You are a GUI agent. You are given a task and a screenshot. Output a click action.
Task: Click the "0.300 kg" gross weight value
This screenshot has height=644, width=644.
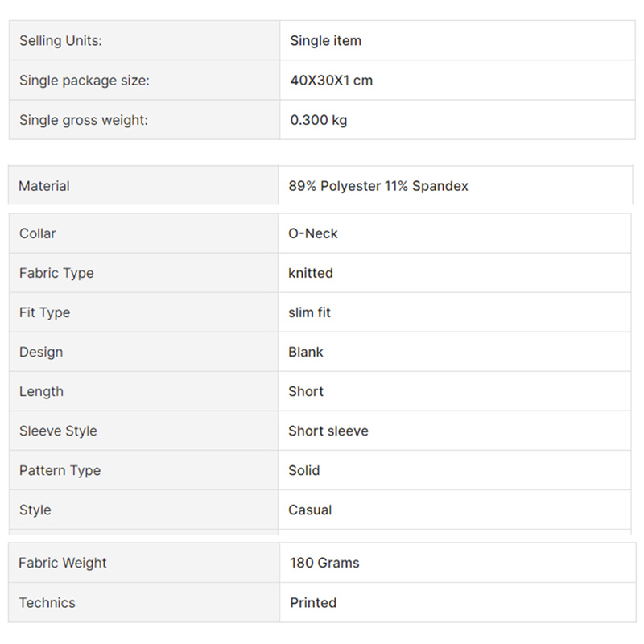(318, 120)
